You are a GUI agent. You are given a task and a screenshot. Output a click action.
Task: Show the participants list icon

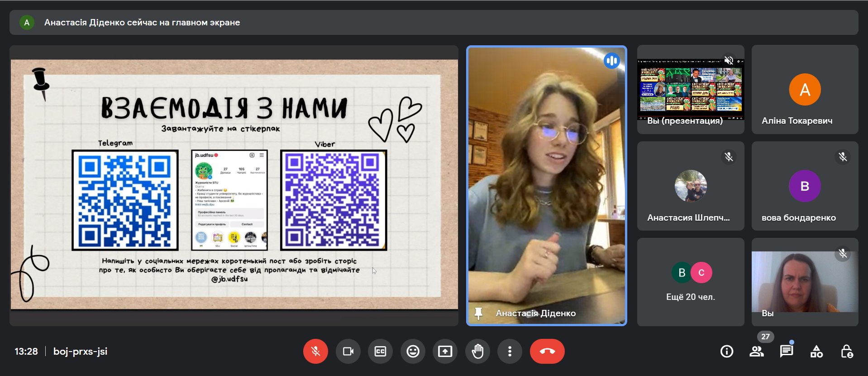click(x=757, y=351)
